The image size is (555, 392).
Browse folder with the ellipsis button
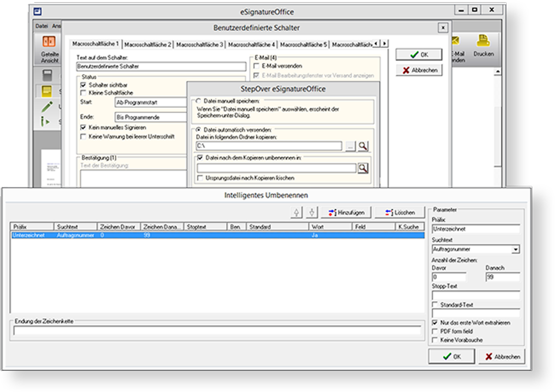click(350, 146)
